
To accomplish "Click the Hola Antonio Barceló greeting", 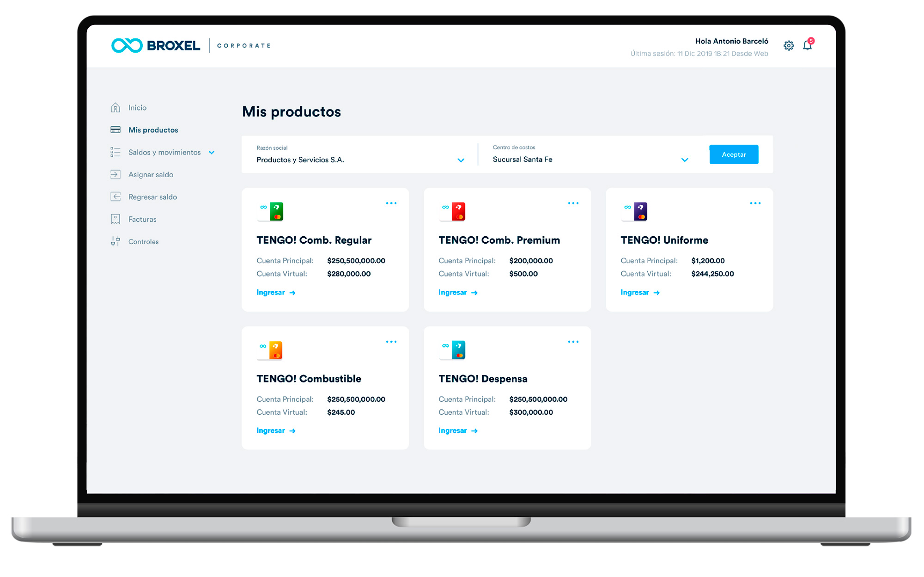I will [x=731, y=41].
